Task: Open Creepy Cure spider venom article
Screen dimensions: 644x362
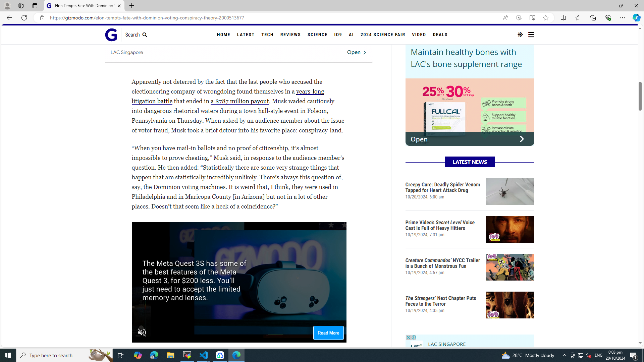Action: pyautogui.click(x=442, y=187)
